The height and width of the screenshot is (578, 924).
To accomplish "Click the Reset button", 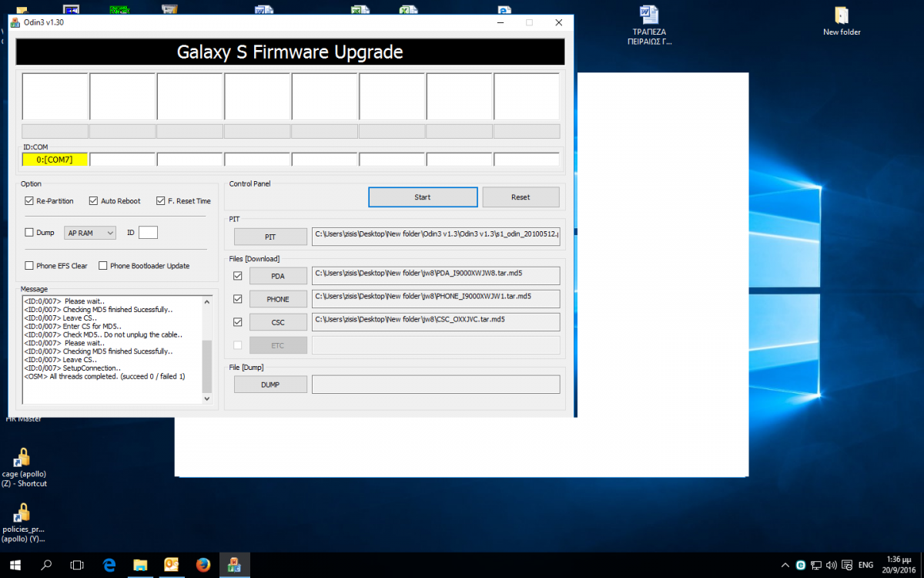I will (x=521, y=197).
